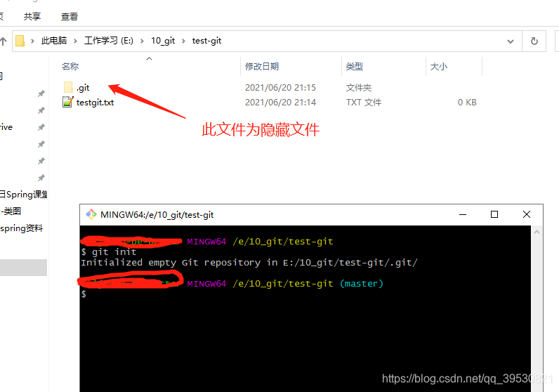Click the TXT 文件 type cell

(x=364, y=103)
